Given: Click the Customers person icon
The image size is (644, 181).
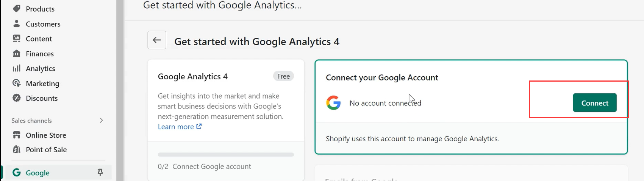Looking at the screenshot, I should [17, 24].
